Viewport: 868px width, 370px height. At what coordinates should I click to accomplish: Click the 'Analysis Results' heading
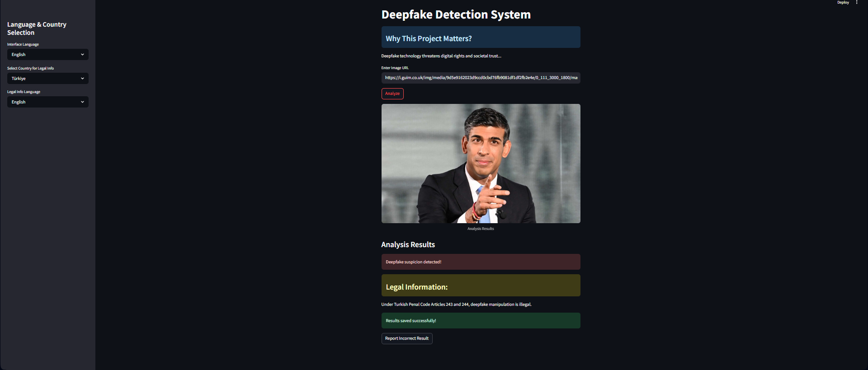[408, 244]
